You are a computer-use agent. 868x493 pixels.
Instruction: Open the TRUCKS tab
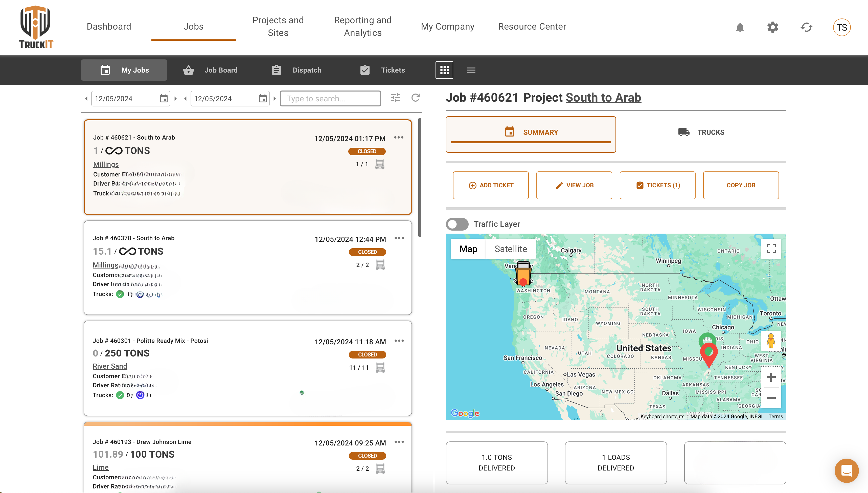(701, 132)
